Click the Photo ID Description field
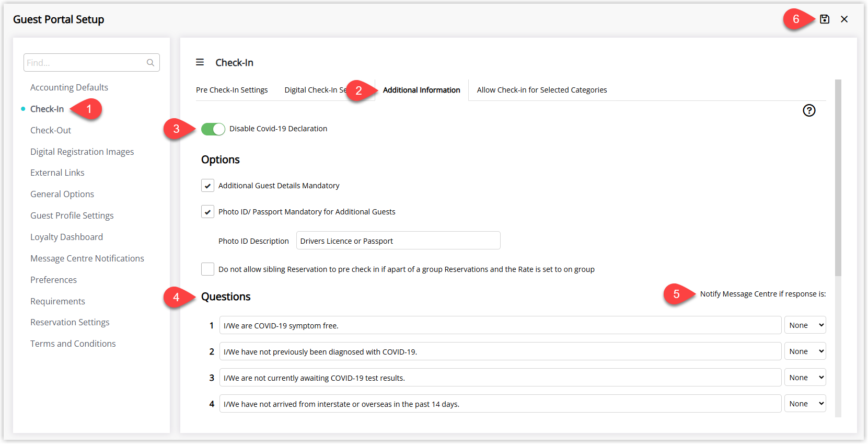The image size is (868, 444). coord(398,241)
